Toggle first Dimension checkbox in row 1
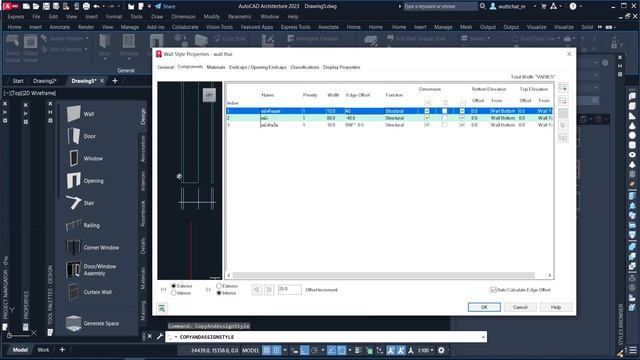Image resolution: width=640 pixels, height=360 pixels. (427, 111)
